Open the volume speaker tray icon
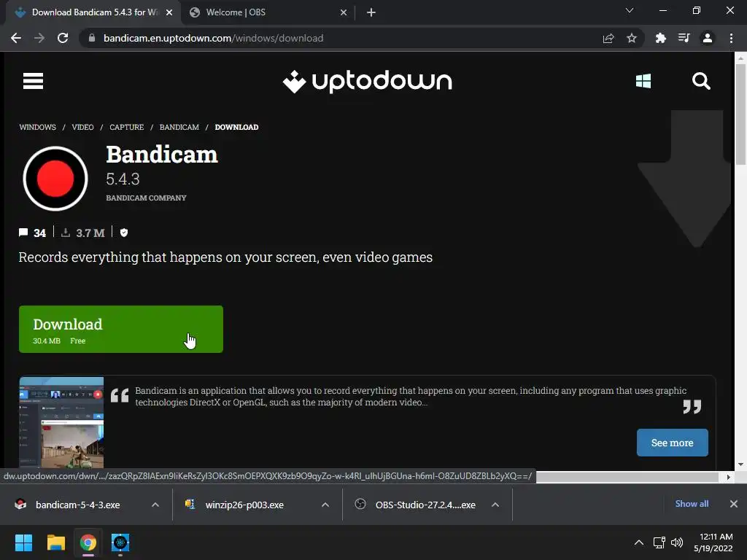This screenshot has height=560, width=747. [677, 542]
